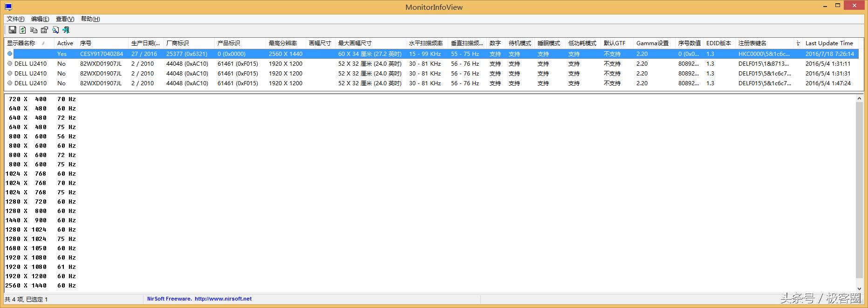Click the 共 4 项, 已选定 1 status bar text
Screen dimensions: 868x308
(x=27, y=299)
